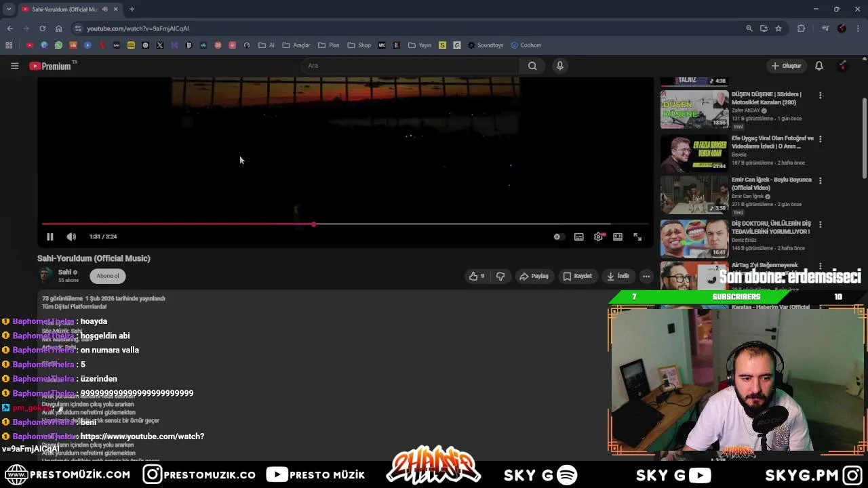Open the Sahi channel name link

click(x=65, y=272)
